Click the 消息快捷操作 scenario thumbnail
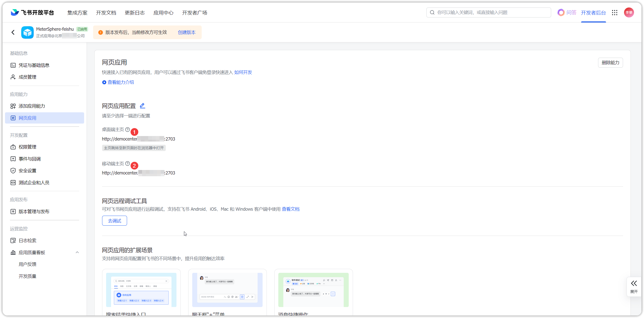Screen dimensions: 644x318 (x=313, y=290)
